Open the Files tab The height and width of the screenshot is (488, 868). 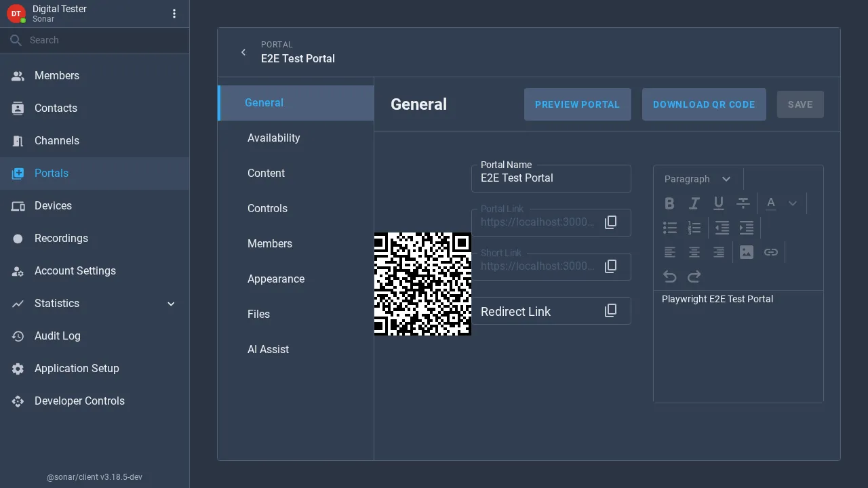tap(296, 314)
